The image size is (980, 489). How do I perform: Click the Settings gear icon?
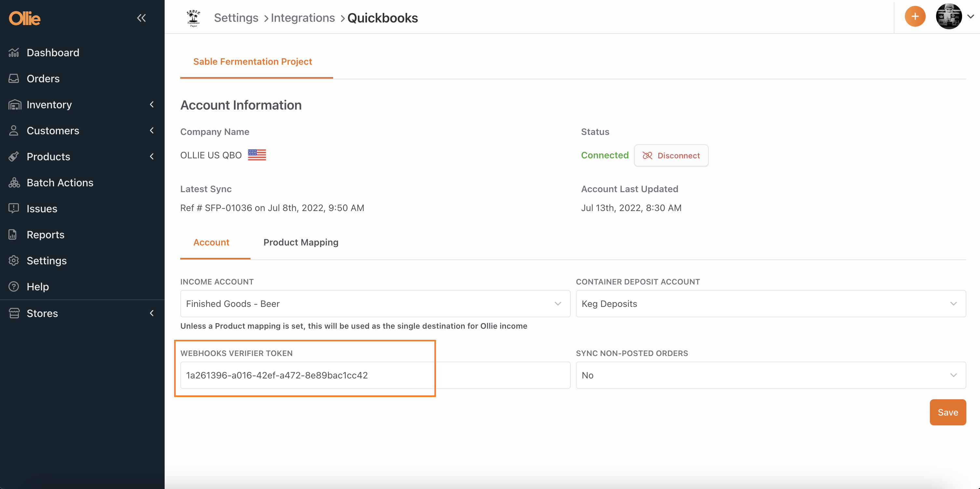click(14, 260)
